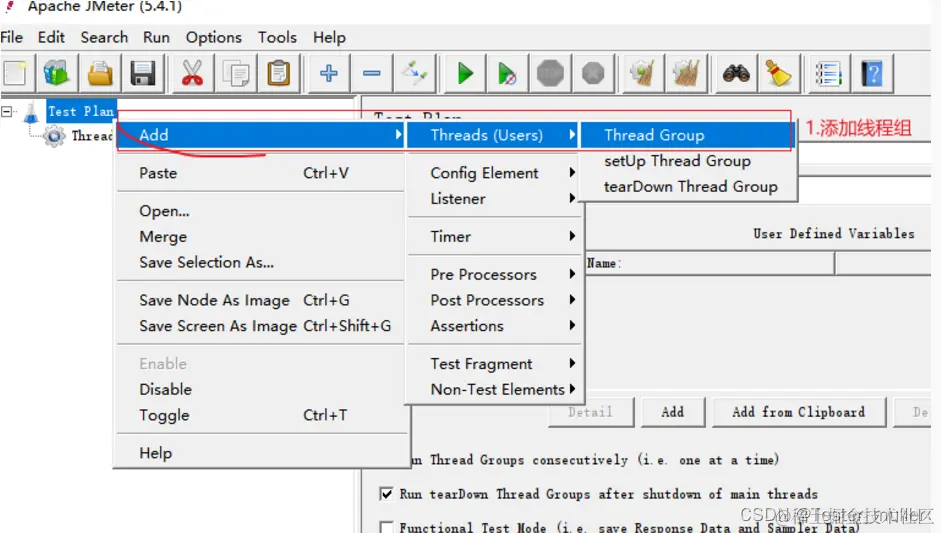The height and width of the screenshot is (533, 941).
Task: Expand the Test Fragment submenu
Action: 495,364
